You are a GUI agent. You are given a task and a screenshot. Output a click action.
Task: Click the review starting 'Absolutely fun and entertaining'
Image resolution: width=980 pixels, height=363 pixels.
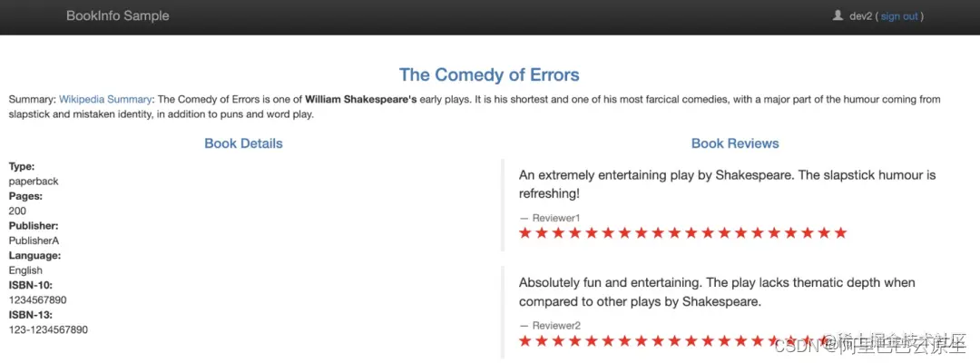click(717, 292)
